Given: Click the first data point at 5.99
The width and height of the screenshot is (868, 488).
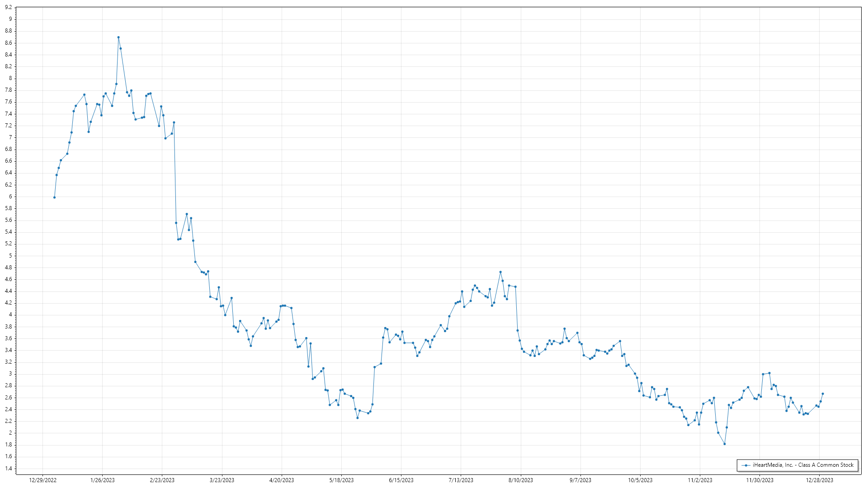Looking at the screenshot, I should click(54, 197).
